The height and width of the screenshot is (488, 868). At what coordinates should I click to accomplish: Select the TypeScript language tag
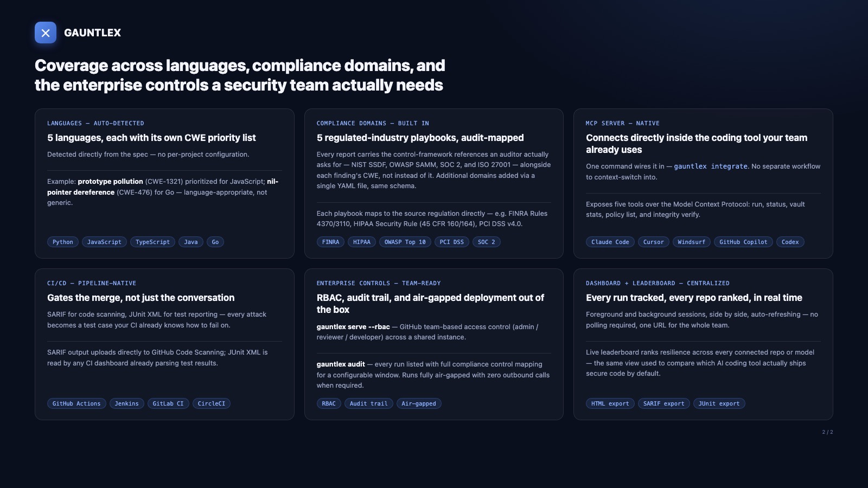[152, 242]
